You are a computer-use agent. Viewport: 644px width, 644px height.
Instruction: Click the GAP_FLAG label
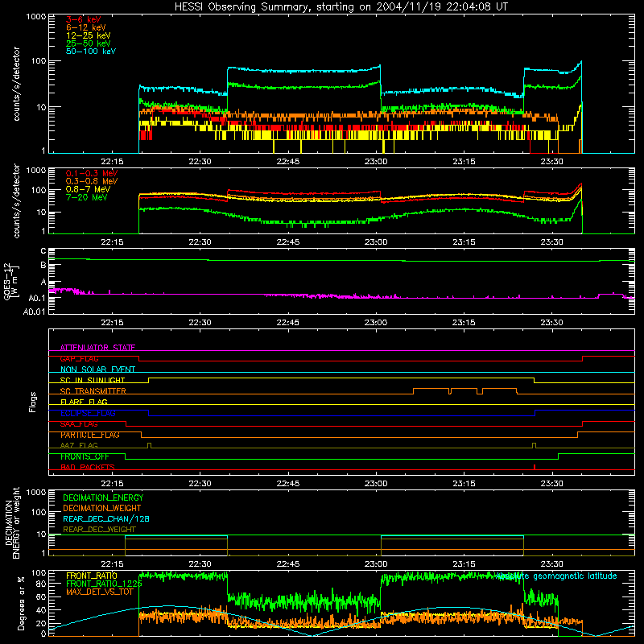pyautogui.click(x=79, y=358)
